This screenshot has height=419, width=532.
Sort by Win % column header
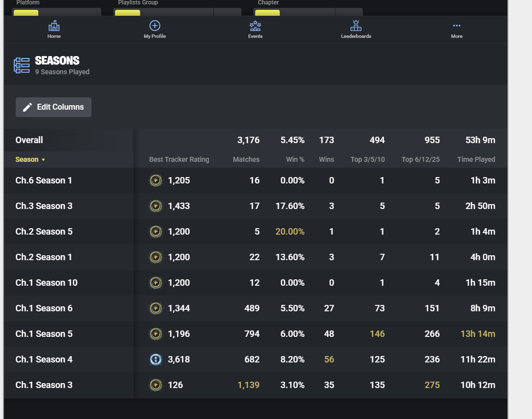[x=295, y=159]
